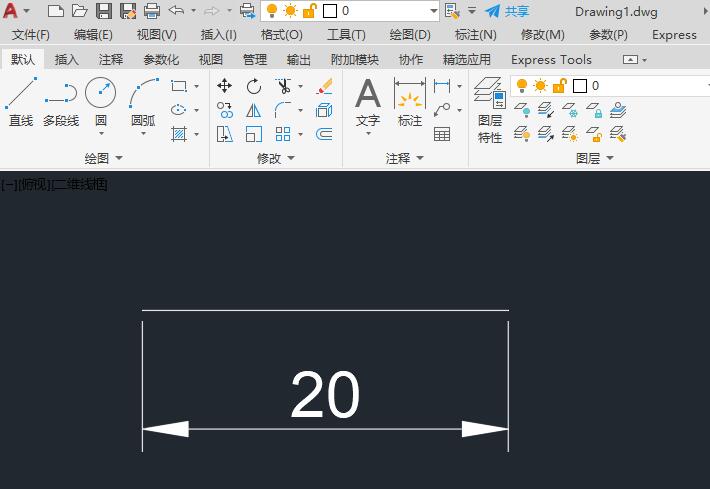Pick the Rectangle tool in draw panel
Image resolution: width=710 pixels, height=489 pixels.
point(179,86)
